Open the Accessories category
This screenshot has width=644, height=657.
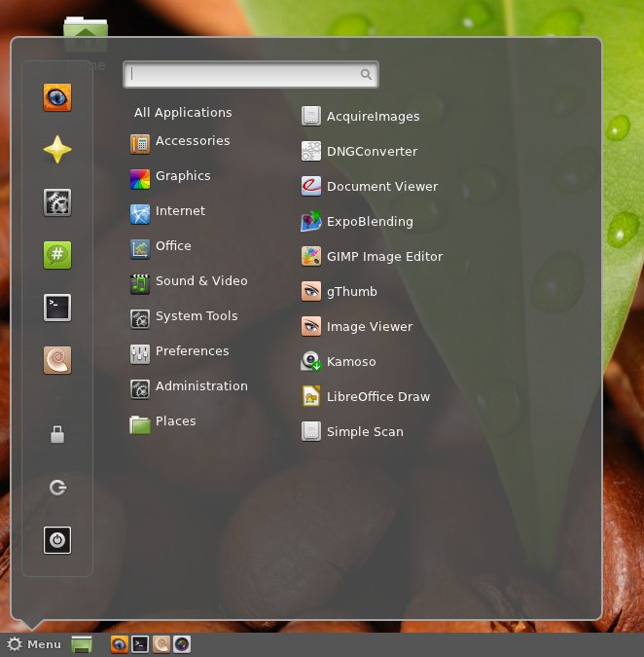pyautogui.click(x=193, y=141)
